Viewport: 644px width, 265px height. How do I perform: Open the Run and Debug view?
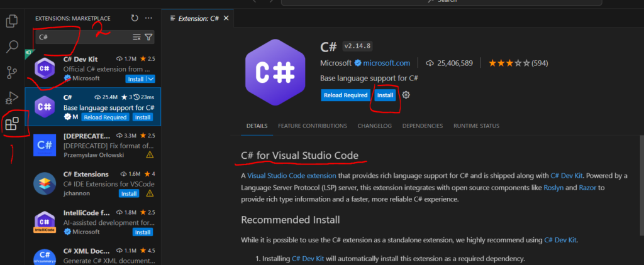[x=12, y=97]
